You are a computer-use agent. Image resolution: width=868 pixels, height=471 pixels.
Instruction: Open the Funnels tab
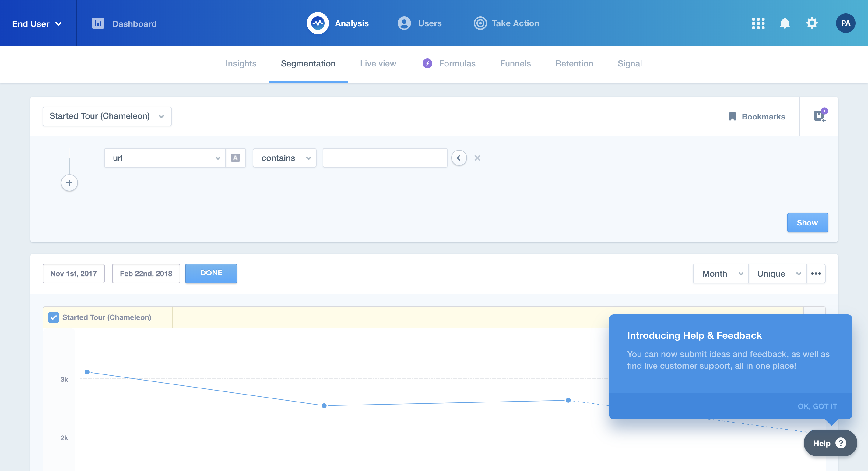515,63
